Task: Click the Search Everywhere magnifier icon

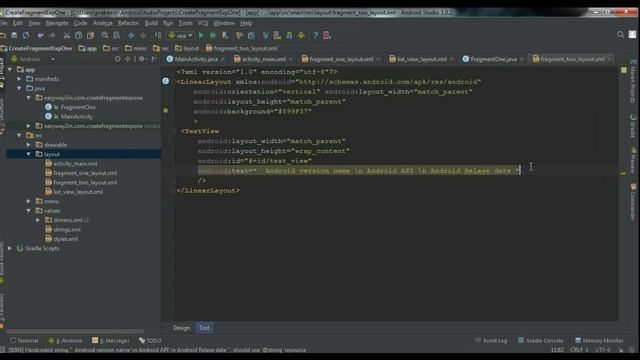Action: tap(620, 35)
